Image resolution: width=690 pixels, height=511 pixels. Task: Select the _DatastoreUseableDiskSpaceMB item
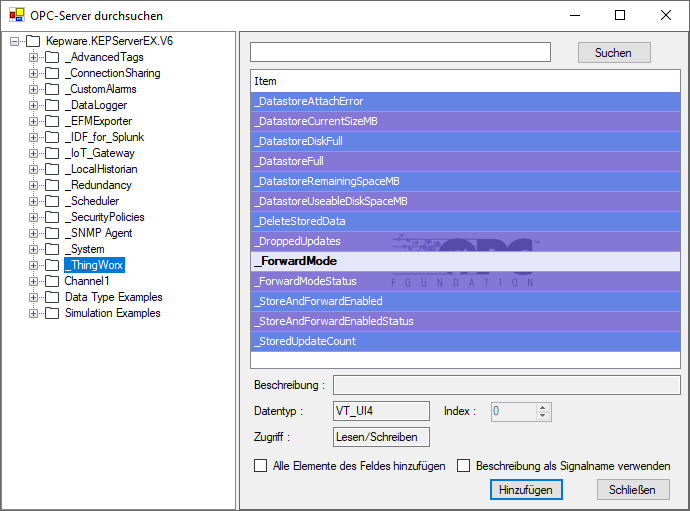(x=465, y=202)
